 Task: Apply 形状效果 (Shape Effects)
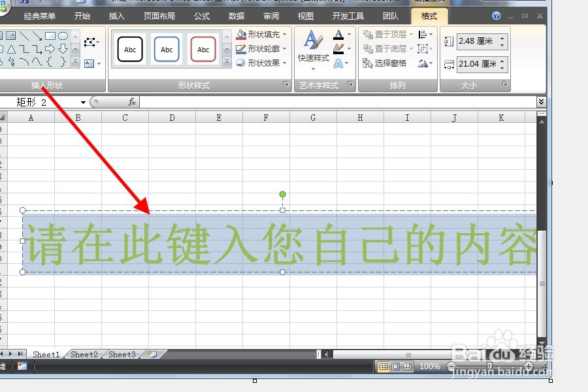(259, 63)
